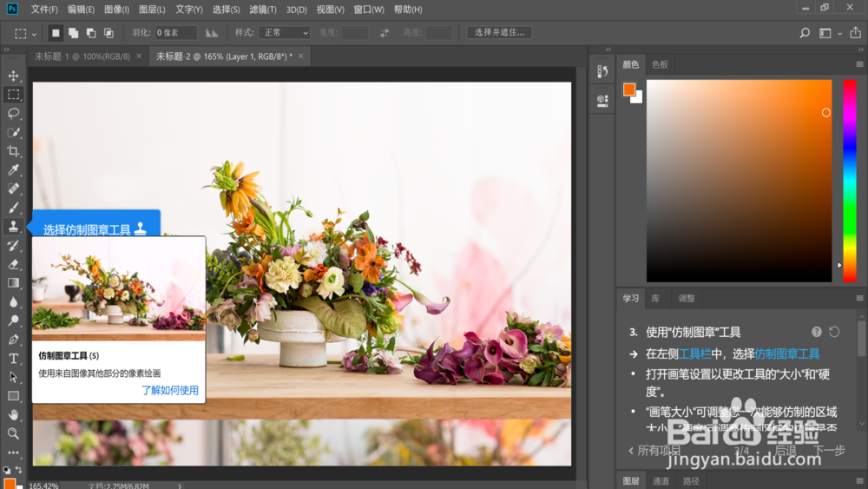The image size is (868, 489).
Task: Click the 了解如何使用 link
Action: pos(170,390)
